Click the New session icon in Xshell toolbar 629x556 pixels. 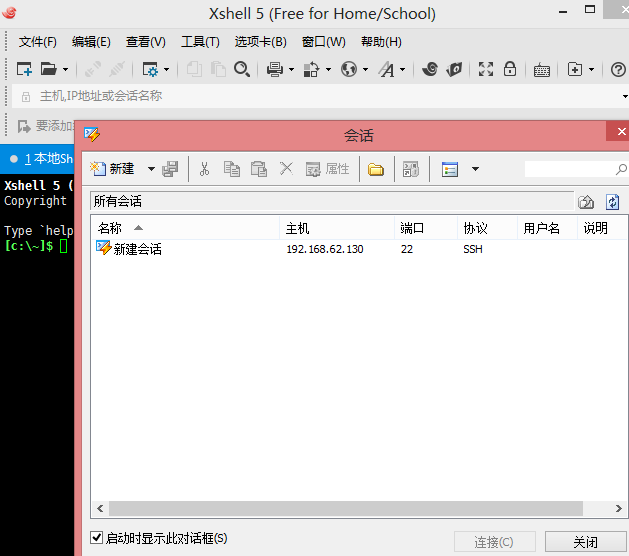click(x=24, y=69)
